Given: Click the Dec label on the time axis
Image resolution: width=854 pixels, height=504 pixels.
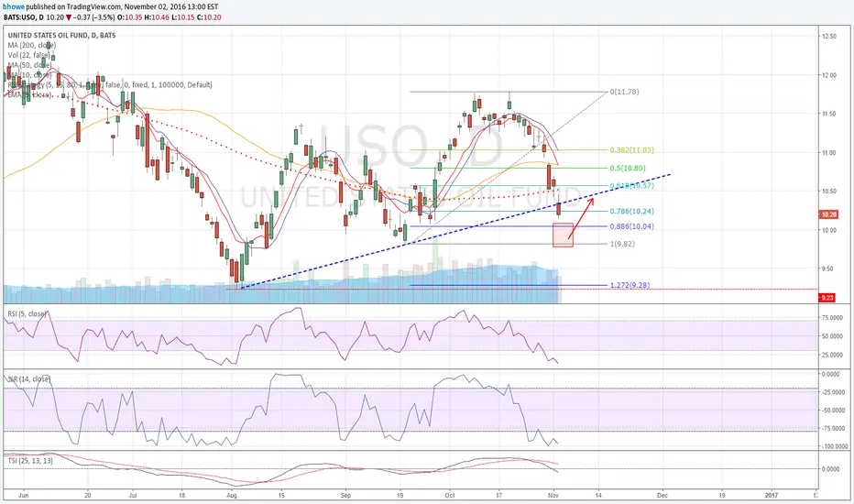Looking at the screenshot, I should [x=662, y=495].
